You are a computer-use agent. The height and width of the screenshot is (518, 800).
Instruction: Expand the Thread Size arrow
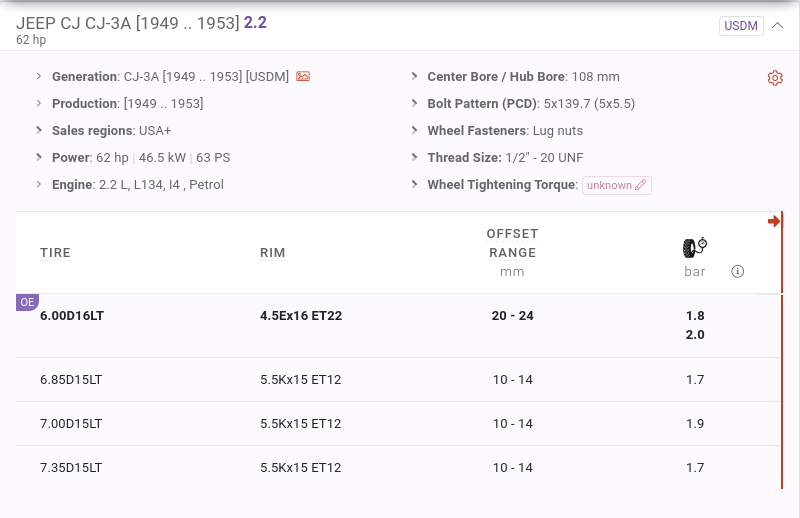[414, 157]
